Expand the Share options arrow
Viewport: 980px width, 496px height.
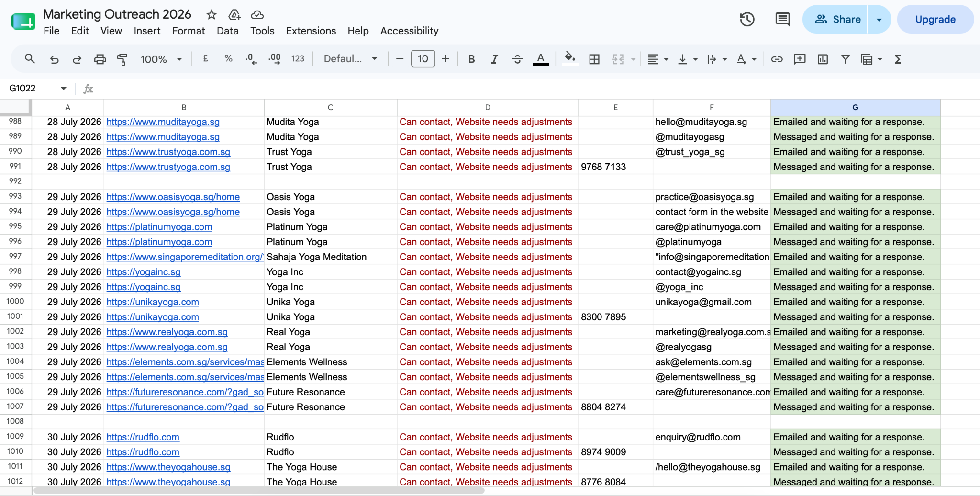tap(879, 19)
